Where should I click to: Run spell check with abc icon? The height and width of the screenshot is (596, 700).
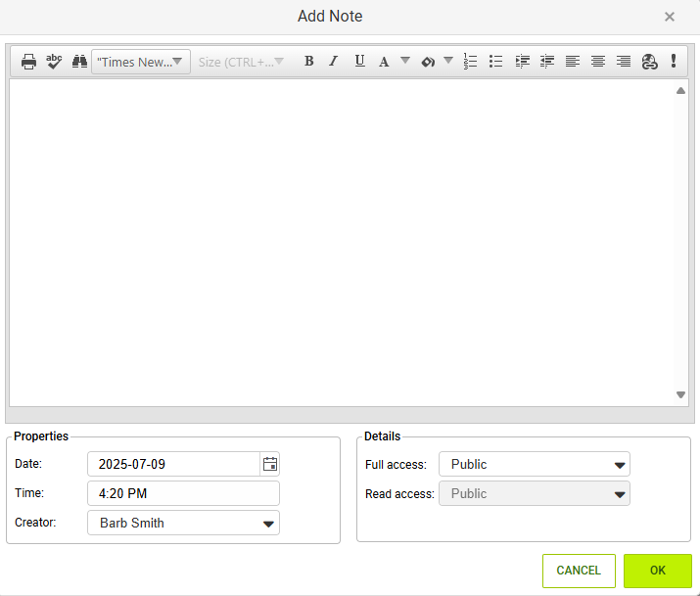[x=54, y=61]
